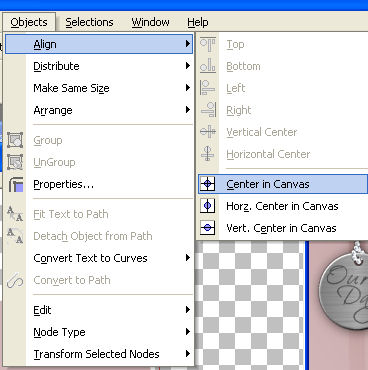The image size is (368, 370).
Task: Click the Properties icon
Action: [x=16, y=184]
